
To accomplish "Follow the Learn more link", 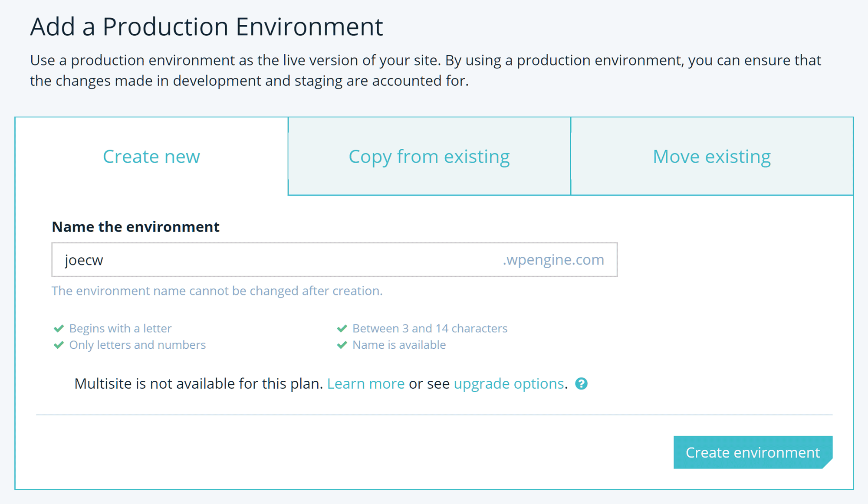I will (366, 384).
